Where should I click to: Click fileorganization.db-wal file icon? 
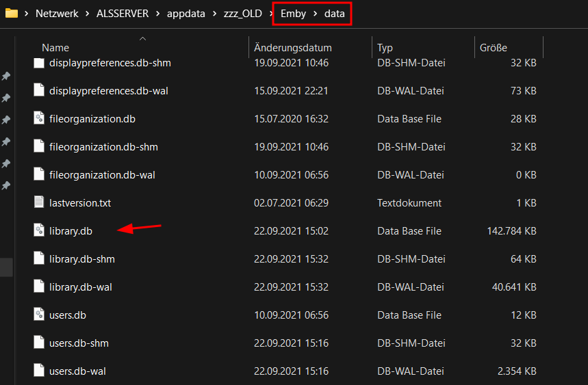point(39,174)
